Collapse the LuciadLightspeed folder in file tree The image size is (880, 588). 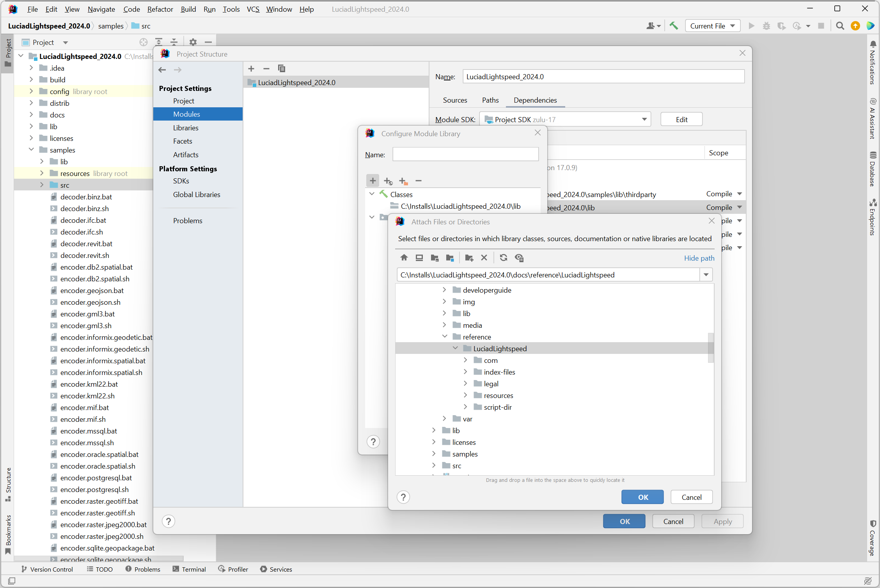[x=455, y=348]
